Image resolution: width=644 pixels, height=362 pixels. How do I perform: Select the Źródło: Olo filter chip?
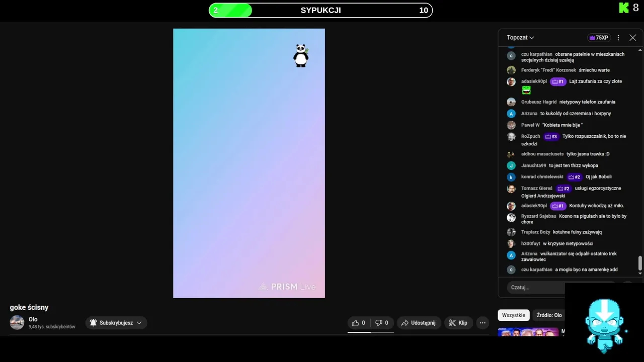coord(549,315)
